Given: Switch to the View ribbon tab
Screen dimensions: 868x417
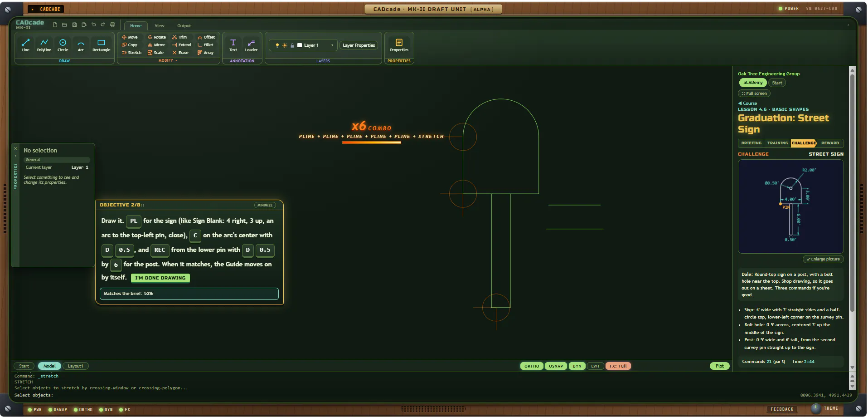Looking at the screenshot, I should click(160, 26).
